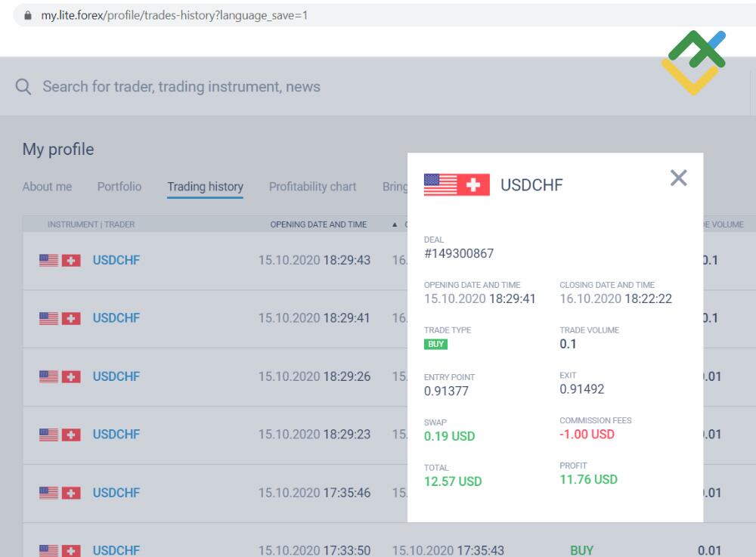Click the green BUY badge in the popup
Viewport: 756px width, 557px height.
tap(435, 345)
